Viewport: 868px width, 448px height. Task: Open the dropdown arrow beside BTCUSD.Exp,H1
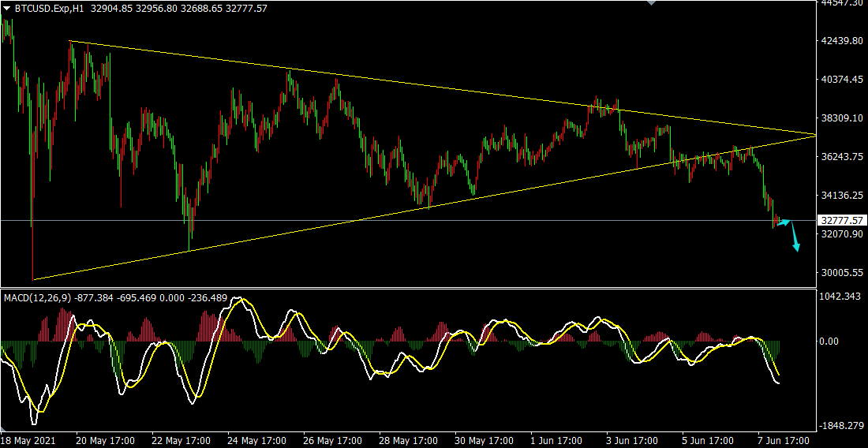tap(7, 9)
